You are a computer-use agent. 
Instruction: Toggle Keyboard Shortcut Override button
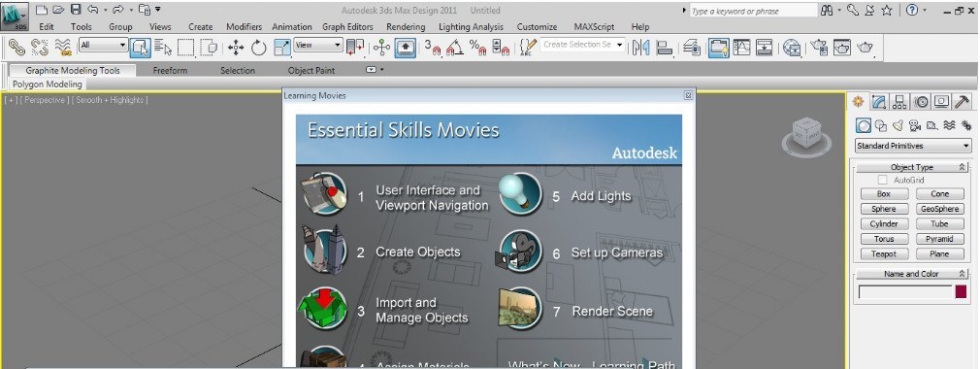pyautogui.click(x=406, y=48)
